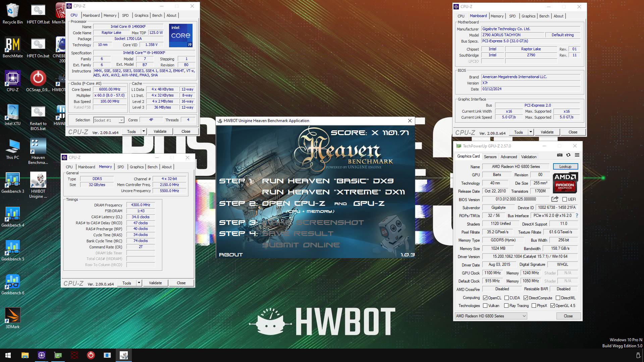Click GPU-Z BIOS save/share icon

pyautogui.click(x=555, y=199)
